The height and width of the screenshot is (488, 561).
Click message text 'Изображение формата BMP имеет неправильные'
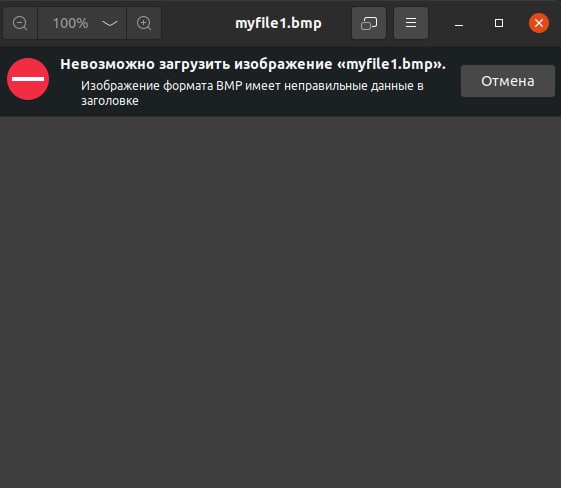224,86
